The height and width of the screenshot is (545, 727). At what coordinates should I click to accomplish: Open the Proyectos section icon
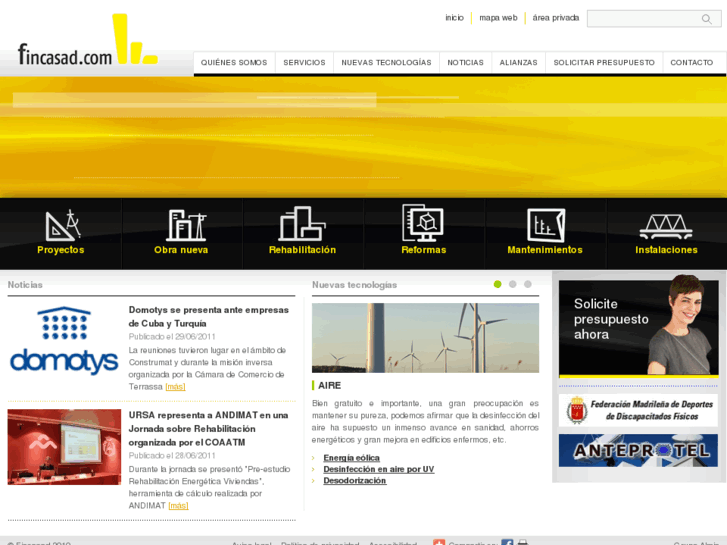click(63, 225)
